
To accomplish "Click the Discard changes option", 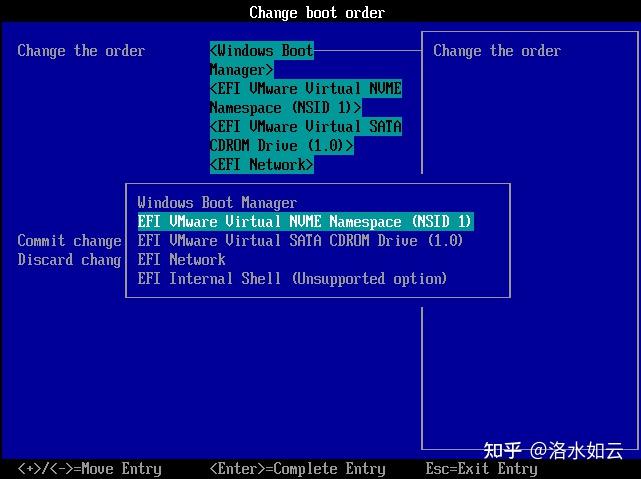I will [x=69, y=260].
